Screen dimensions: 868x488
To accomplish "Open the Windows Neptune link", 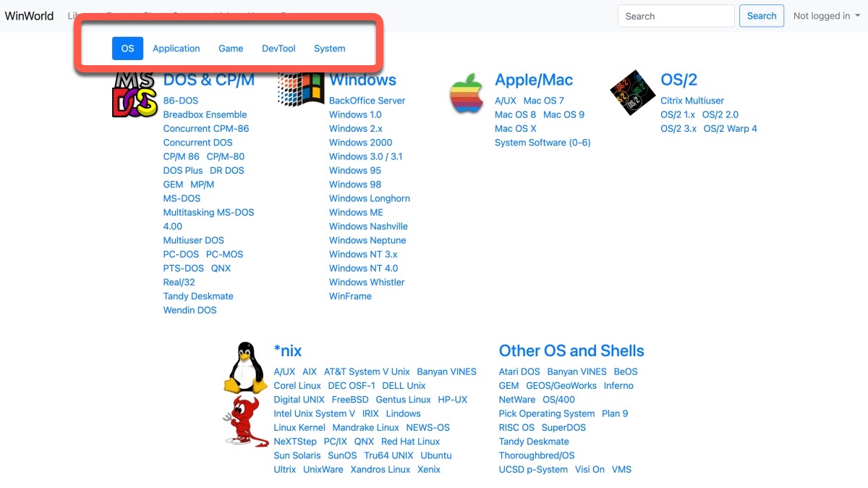I will click(367, 240).
